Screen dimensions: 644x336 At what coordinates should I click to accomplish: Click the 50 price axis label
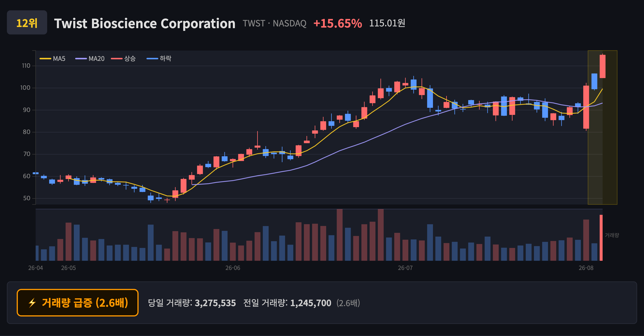26,198
